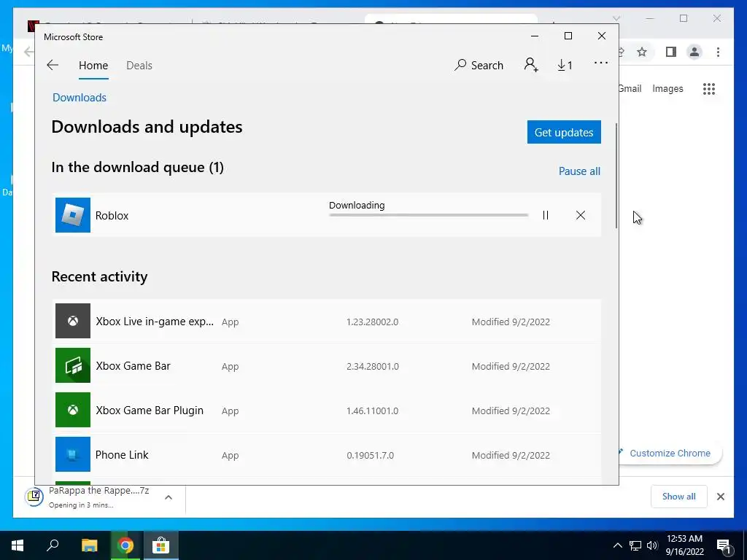Click the Xbox Game Bar icon
This screenshot has height=560, width=747.
click(73, 365)
